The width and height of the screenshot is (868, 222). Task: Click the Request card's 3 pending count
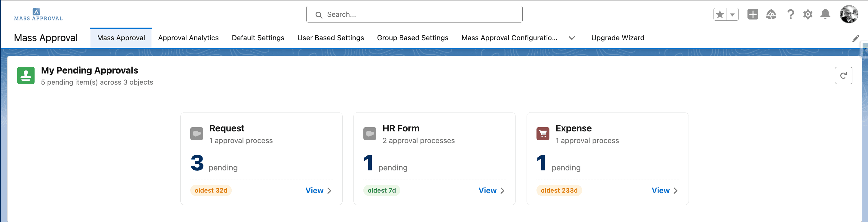197,163
